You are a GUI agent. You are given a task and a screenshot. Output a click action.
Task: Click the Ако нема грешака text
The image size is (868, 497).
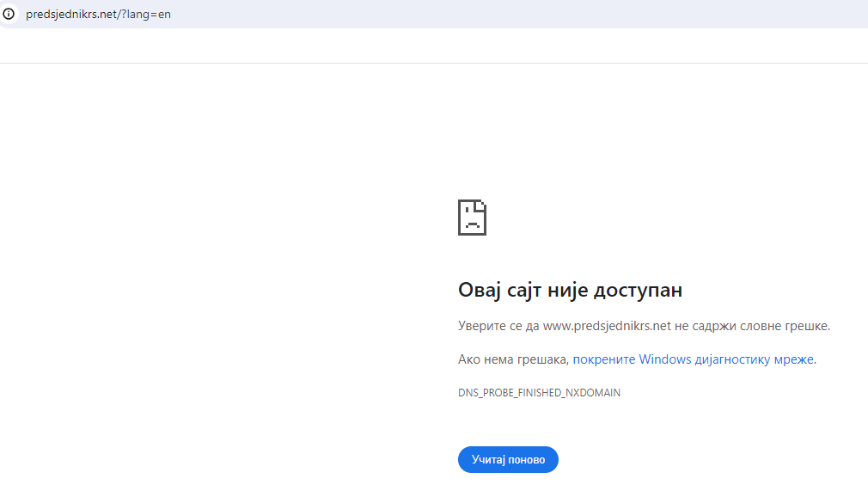click(x=512, y=359)
